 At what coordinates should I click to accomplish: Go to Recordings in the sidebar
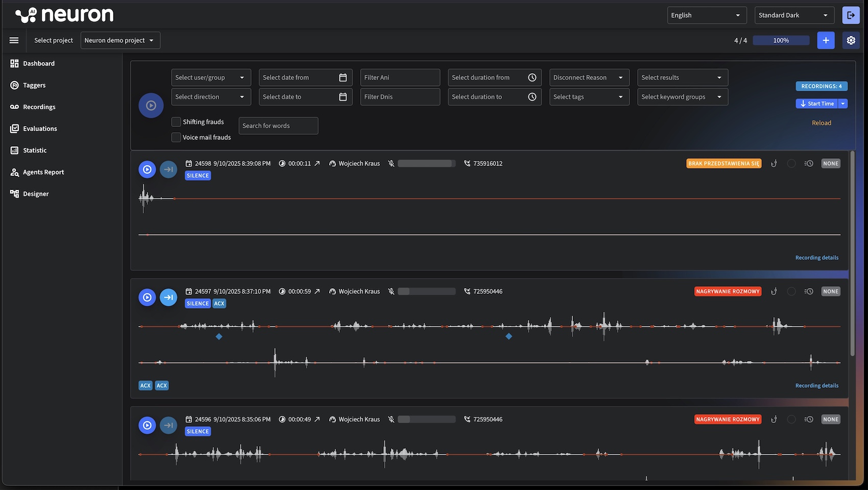(x=39, y=107)
